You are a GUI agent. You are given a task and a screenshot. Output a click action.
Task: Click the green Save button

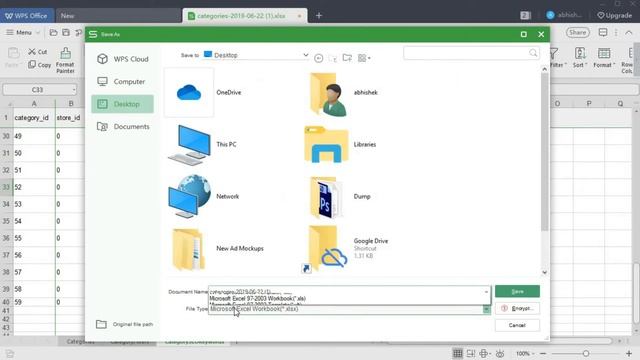(517, 291)
